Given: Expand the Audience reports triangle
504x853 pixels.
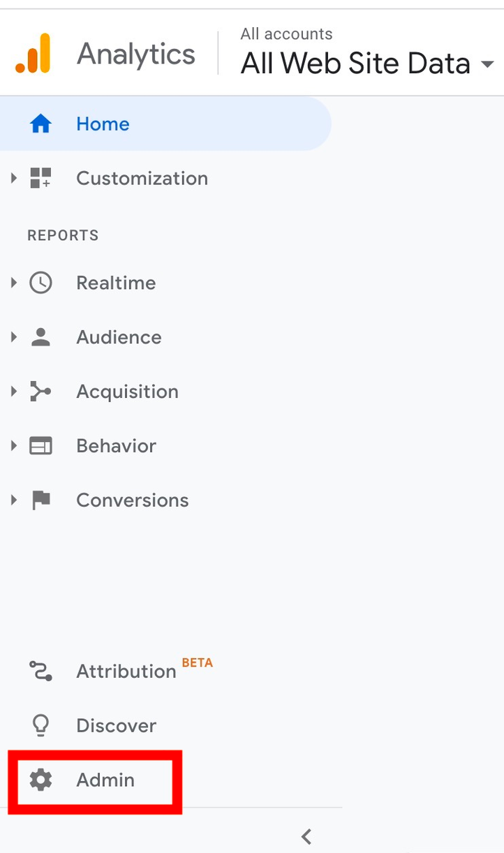Looking at the screenshot, I should pyautogui.click(x=13, y=337).
